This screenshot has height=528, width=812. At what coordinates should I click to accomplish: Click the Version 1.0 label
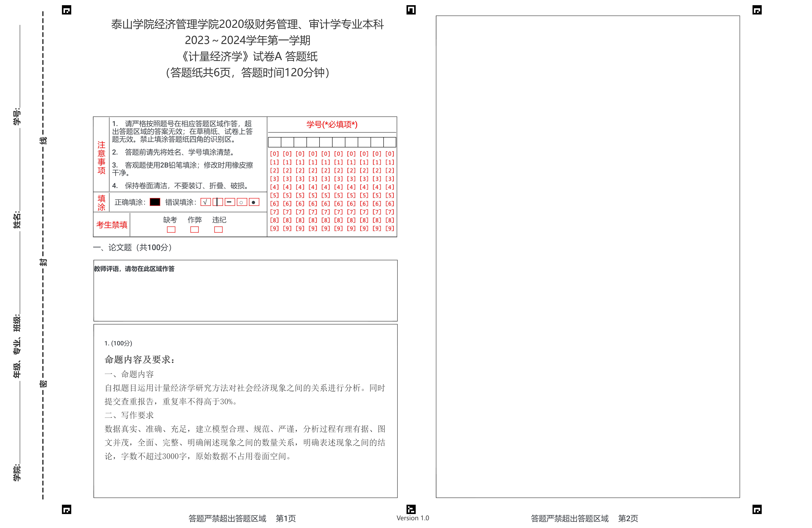(413, 518)
